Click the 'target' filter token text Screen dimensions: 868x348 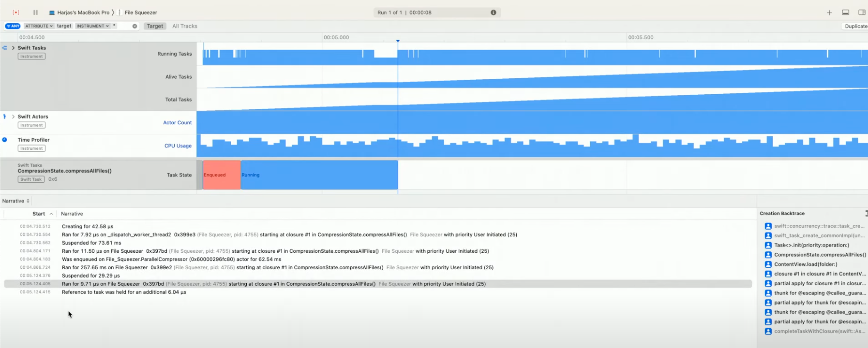(64, 26)
